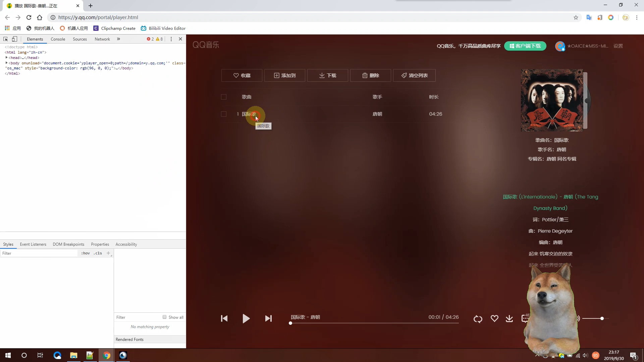This screenshot has width=644, height=362.
Task: Click the Styles Filter input field
Action: [x=39, y=253]
